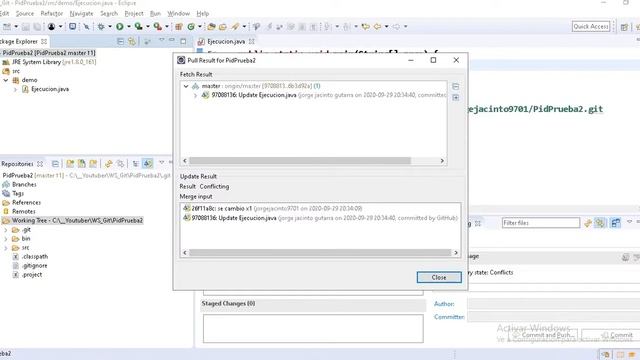
Task: Select the Working Tree node
Action: click(72, 220)
